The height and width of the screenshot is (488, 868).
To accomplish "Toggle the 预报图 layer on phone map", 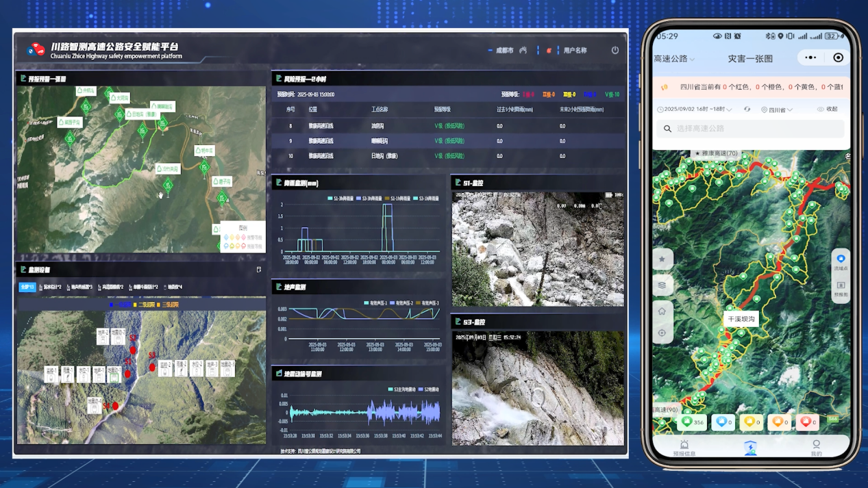I will [x=841, y=288].
